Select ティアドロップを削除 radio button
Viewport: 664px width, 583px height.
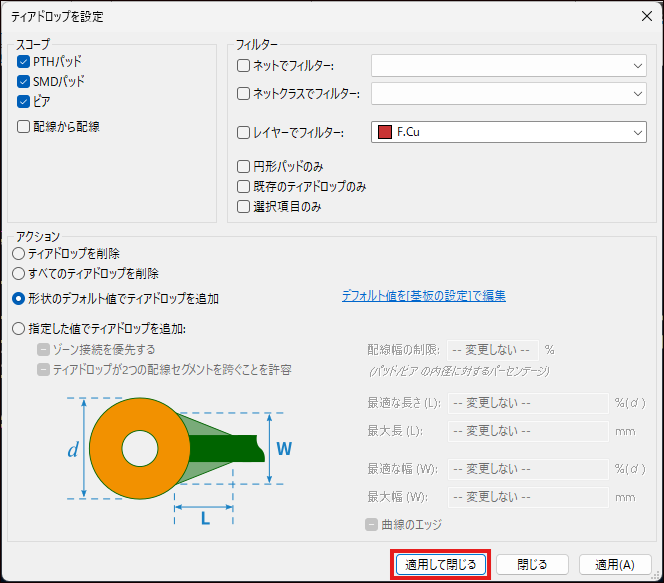tap(18, 254)
